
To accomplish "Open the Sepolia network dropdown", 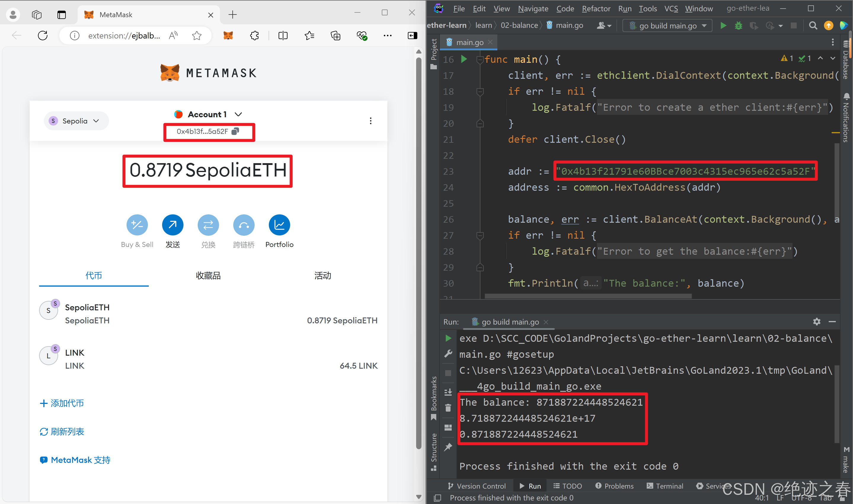I will pos(76,121).
